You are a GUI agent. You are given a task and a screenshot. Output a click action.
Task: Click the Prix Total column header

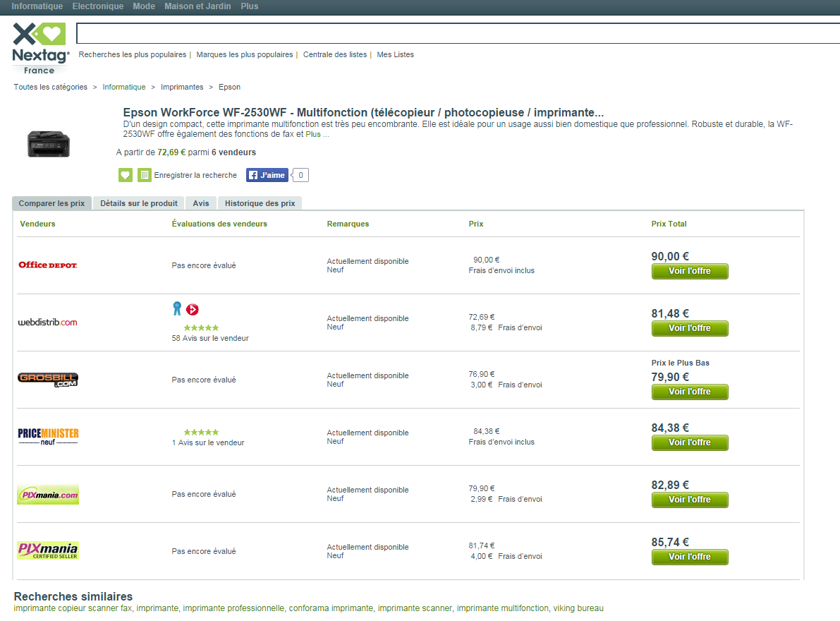tap(669, 224)
